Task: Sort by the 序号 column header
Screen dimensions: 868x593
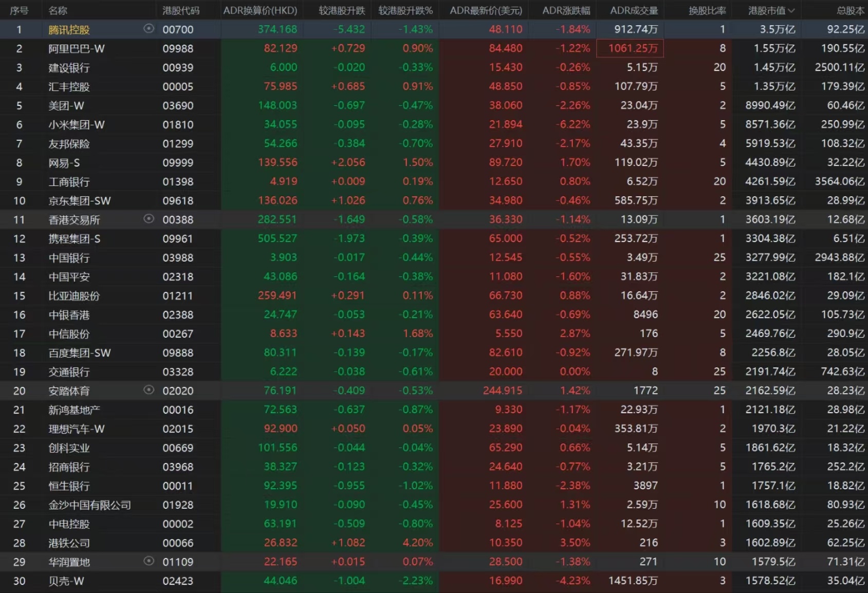Action: pyautogui.click(x=19, y=10)
